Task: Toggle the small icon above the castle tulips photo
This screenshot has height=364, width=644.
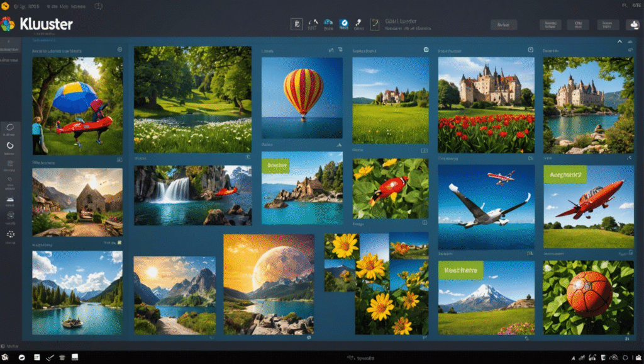Action: [x=530, y=50]
